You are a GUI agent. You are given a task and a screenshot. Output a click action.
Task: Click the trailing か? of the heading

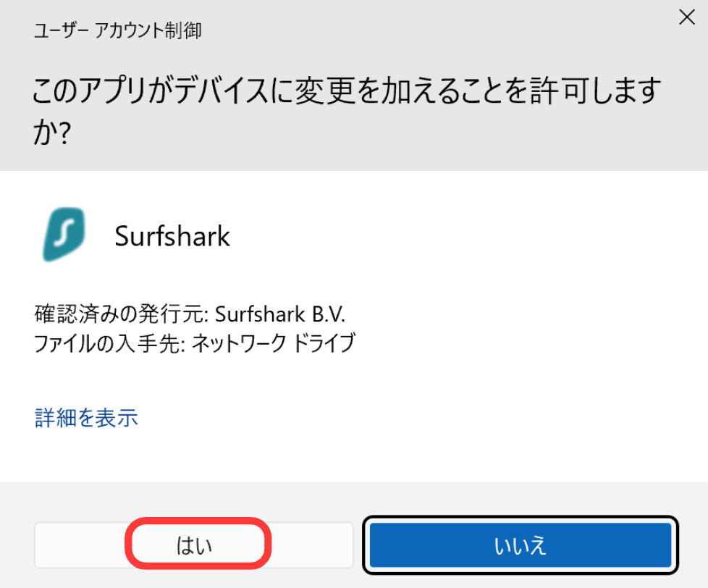tap(51, 133)
